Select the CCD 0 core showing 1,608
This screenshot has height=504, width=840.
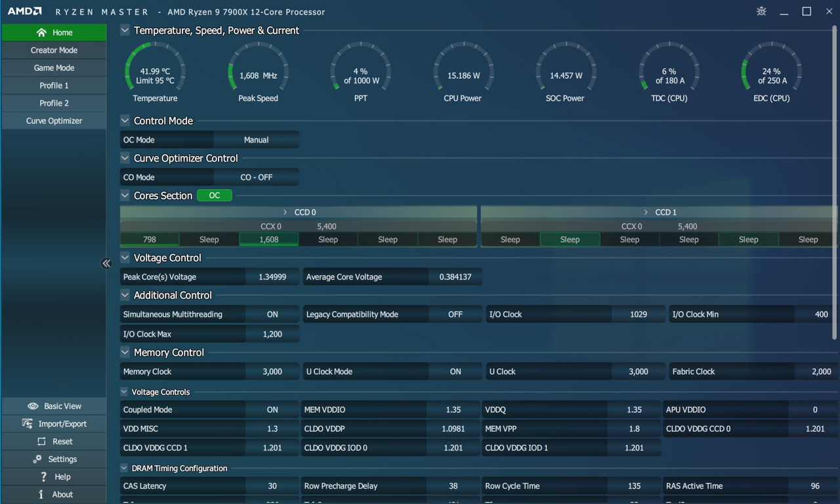269,240
